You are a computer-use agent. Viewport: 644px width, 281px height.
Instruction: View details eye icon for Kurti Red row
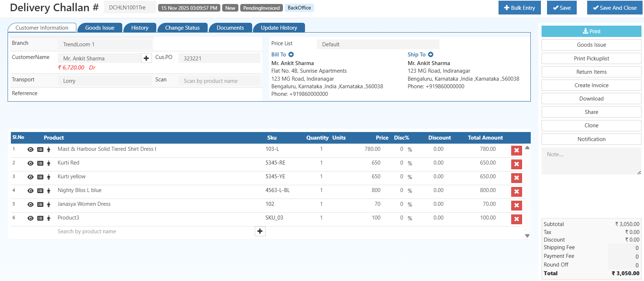coord(30,163)
